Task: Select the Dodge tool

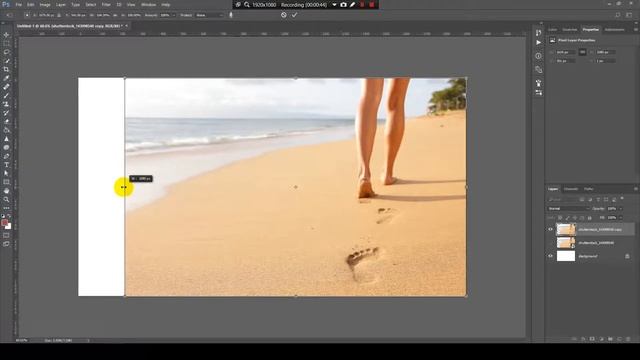Action: [x=6, y=147]
